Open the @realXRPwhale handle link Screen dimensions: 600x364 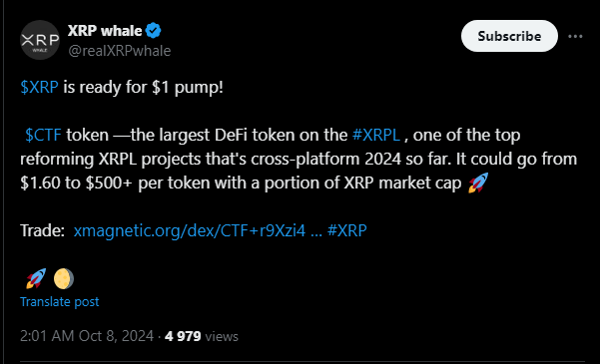[120, 51]
